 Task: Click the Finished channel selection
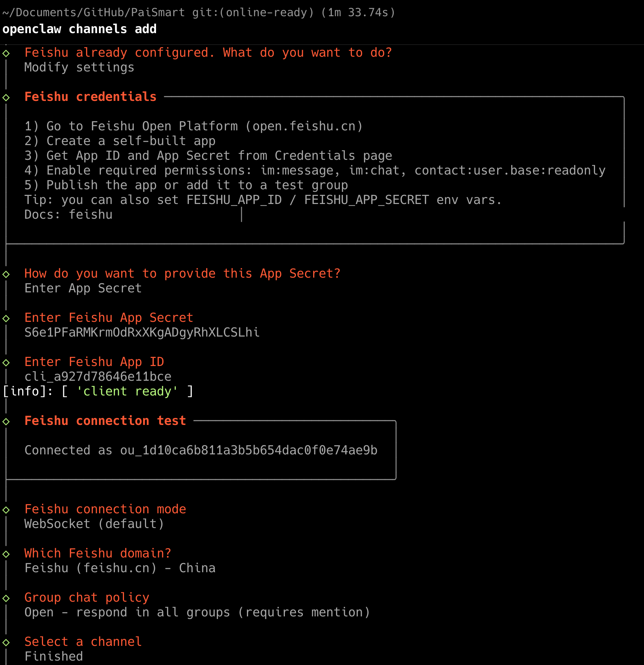coord(54,657)
